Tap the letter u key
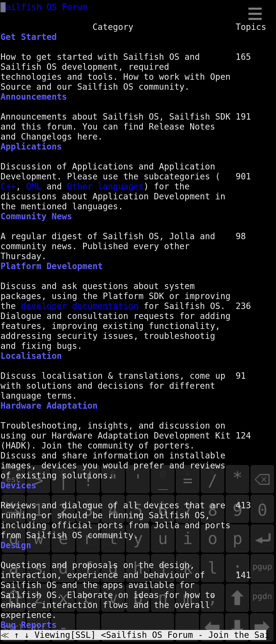Screen dimensions: 276x644 pyautogui.click(x=163, y=538)
